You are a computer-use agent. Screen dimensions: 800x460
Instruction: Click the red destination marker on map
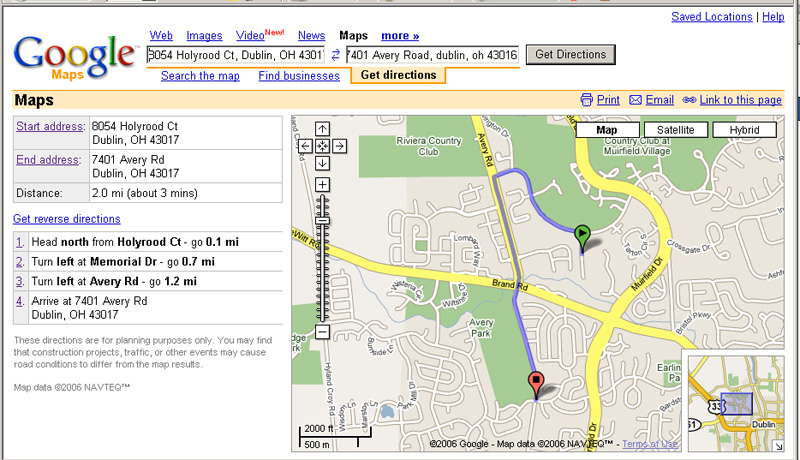536,382
